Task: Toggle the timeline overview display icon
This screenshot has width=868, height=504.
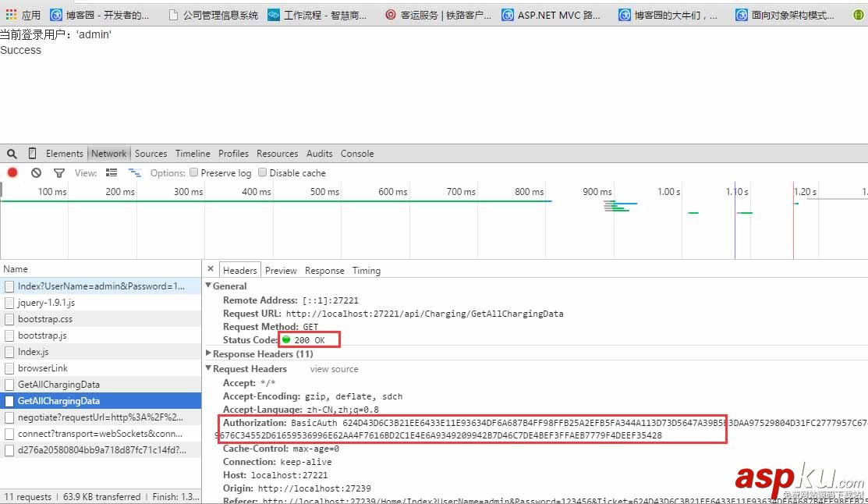Action: point(134,172)
